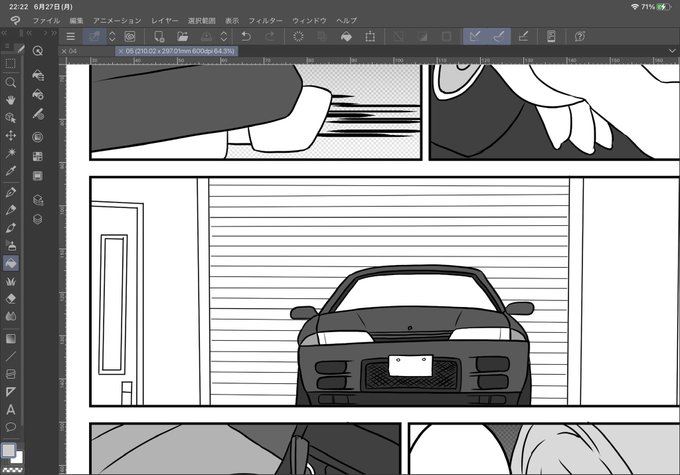The image size is (680, 475).
Task: Click single right-arrow on palette dock bar
Action: click(45, 33)
